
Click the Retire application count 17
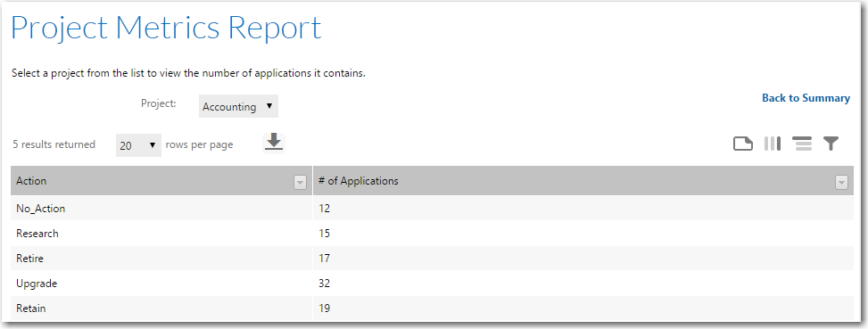pyautogui.click(x=325, y=259)
